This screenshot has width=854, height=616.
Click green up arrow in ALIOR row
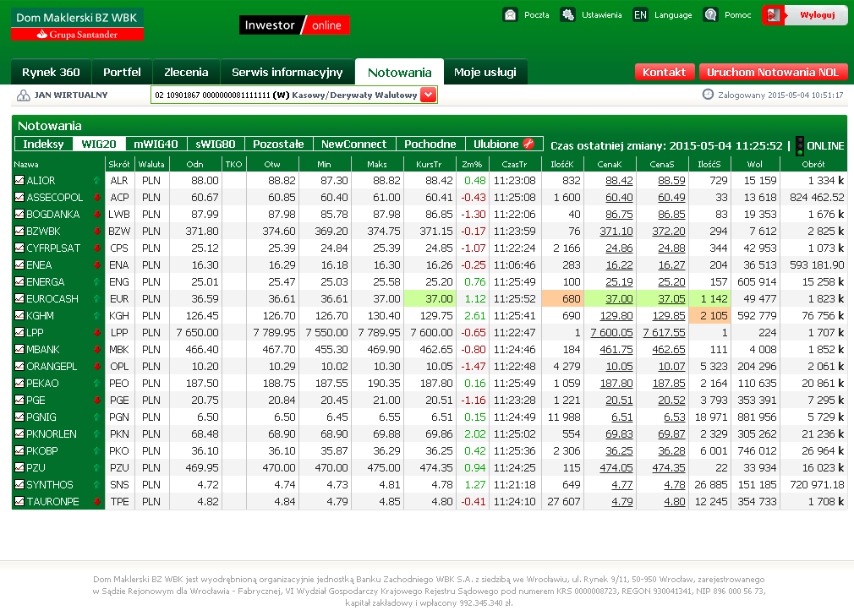(x=97, y=180)
